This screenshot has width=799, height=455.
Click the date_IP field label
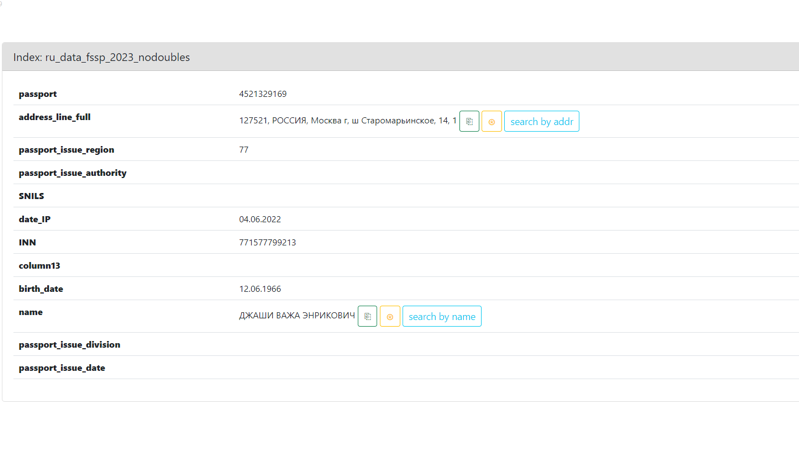[35, 219]
